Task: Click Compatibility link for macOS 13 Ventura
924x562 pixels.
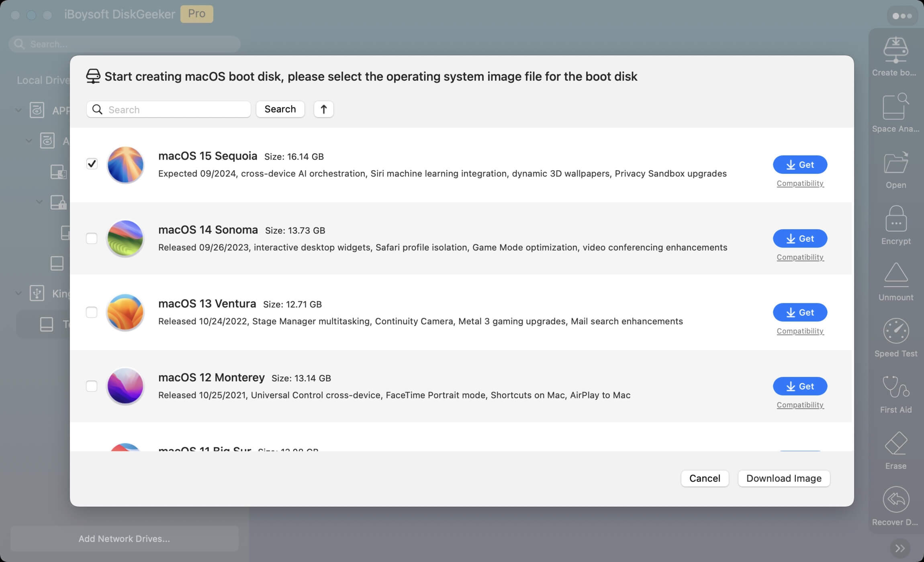Action: (x=800, y=331)
